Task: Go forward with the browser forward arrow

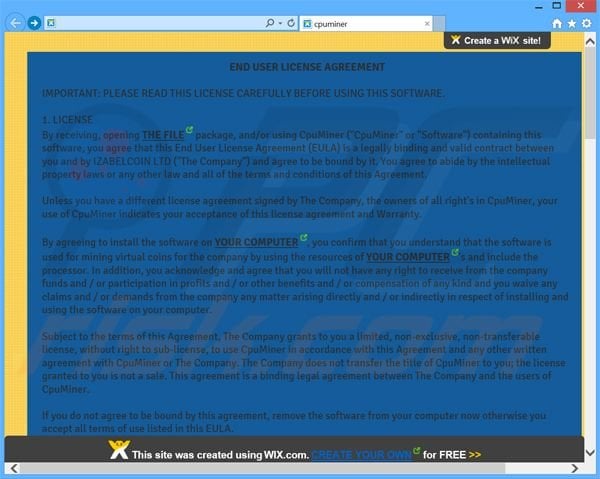Action: click(34, 23)
